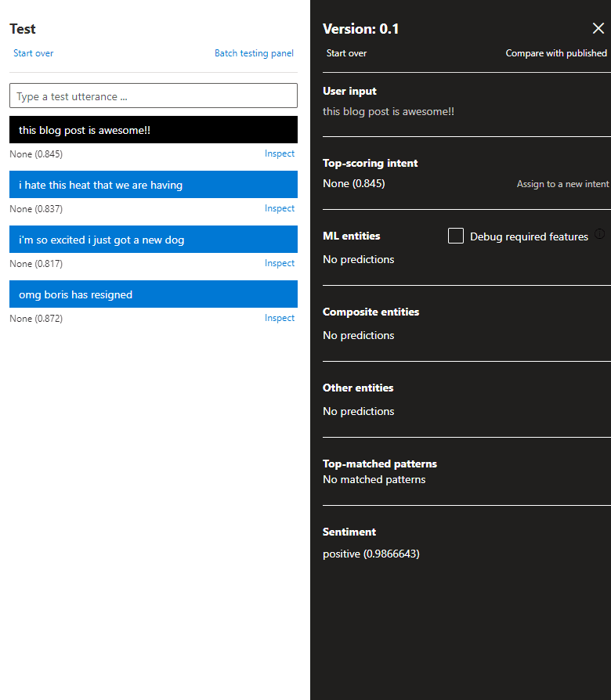
Task: Select utterance 'i hate this heat that we are having'
Action: 154,184
